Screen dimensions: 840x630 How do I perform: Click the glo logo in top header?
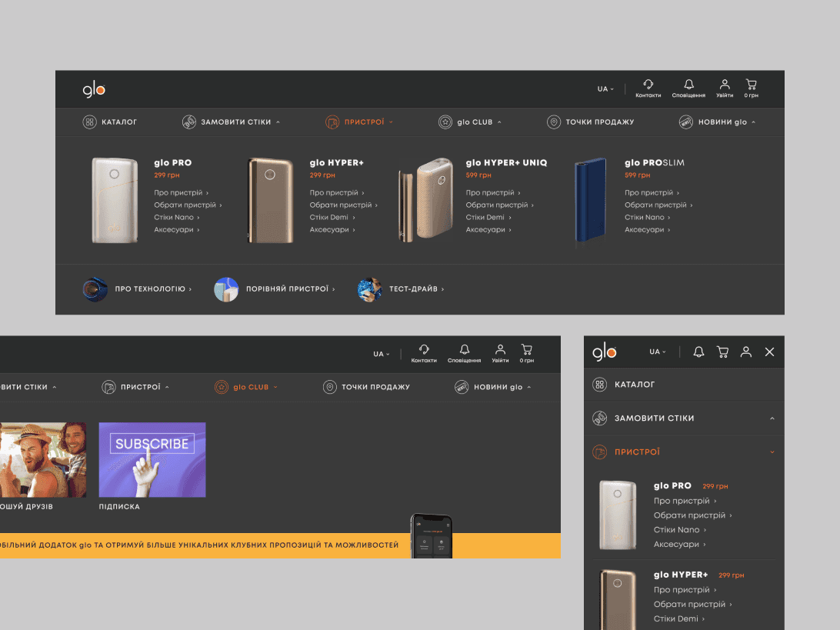click(94, 89)
